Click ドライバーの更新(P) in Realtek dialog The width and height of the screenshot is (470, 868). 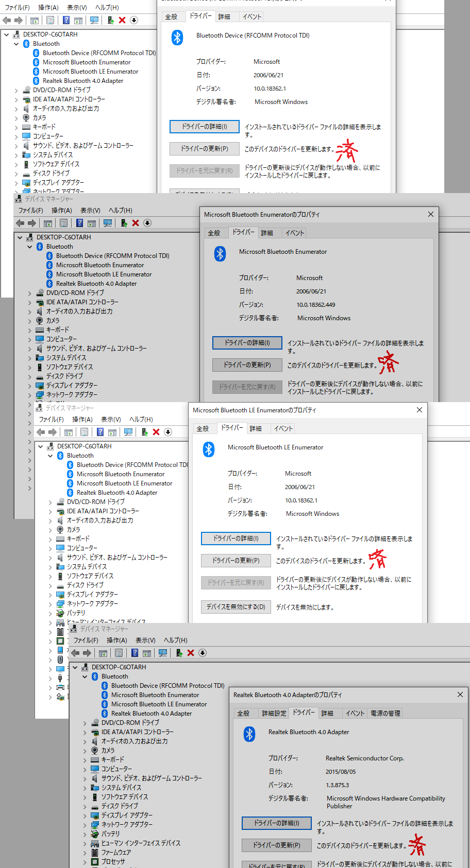coord(277,845)
